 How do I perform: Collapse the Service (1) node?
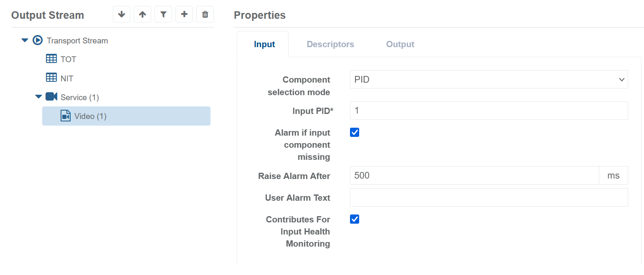click(x=38, y=97)
